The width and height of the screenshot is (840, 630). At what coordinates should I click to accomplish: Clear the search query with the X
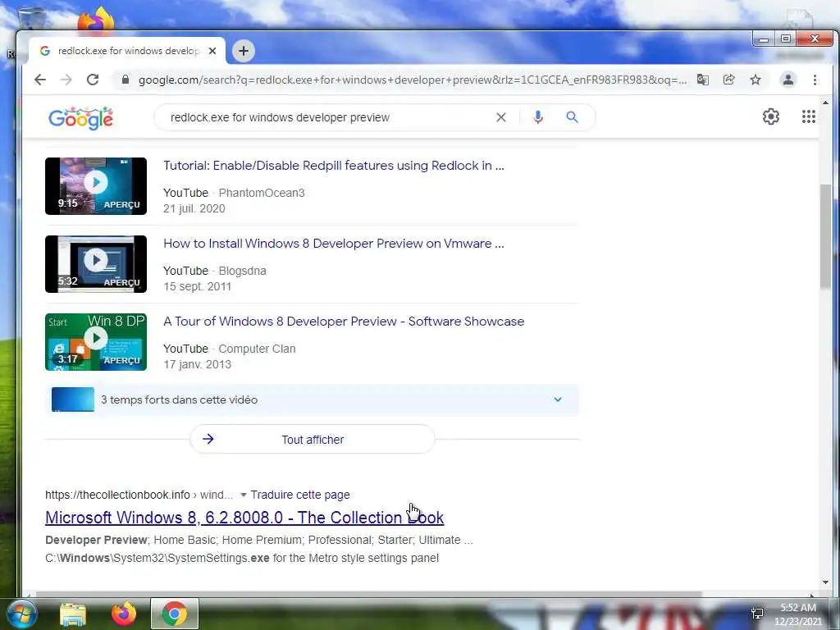[501, 117]
